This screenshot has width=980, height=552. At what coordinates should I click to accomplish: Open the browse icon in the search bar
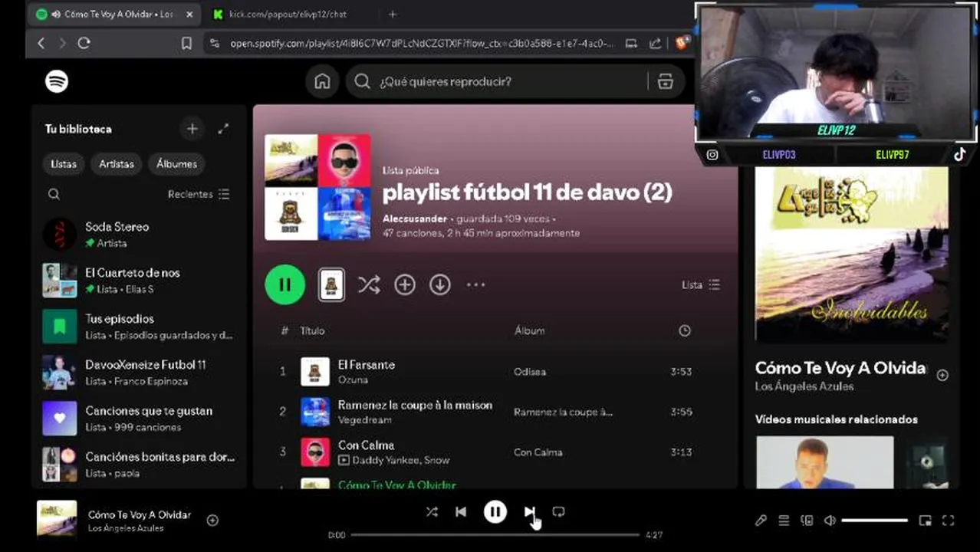(x=665, y=81)
